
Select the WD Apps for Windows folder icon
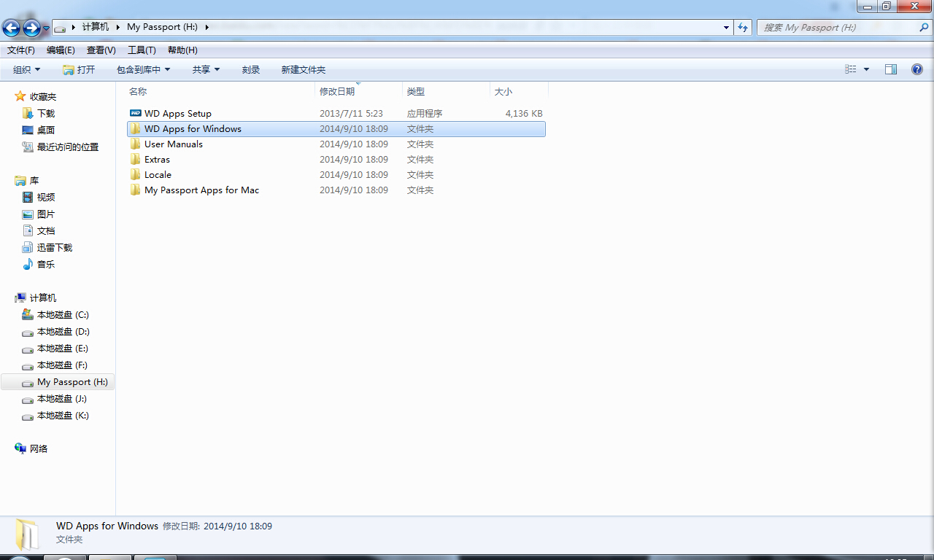(x=135, y=129)
